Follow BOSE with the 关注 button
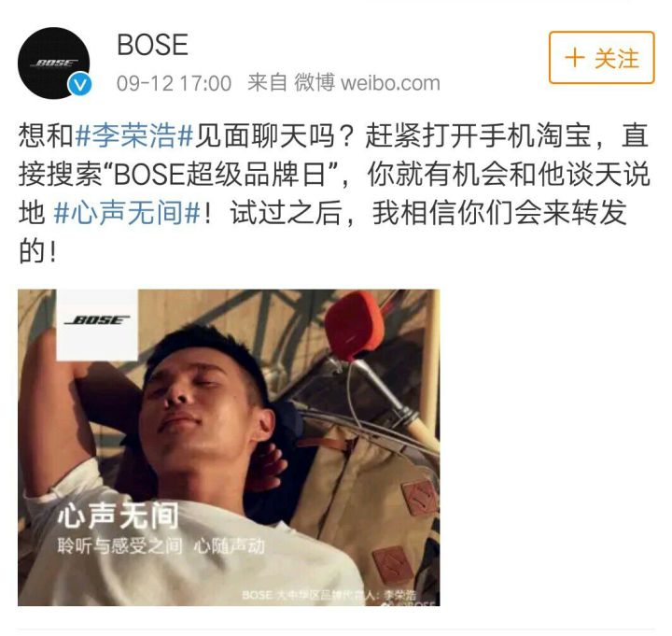The width and height of the screenshot is (672, 636). coord(601,58)
